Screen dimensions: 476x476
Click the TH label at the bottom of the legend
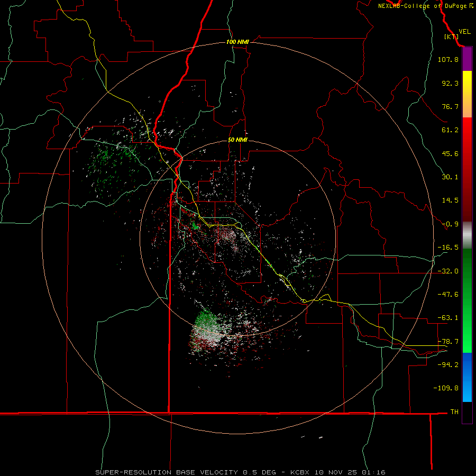click(454, 412)
